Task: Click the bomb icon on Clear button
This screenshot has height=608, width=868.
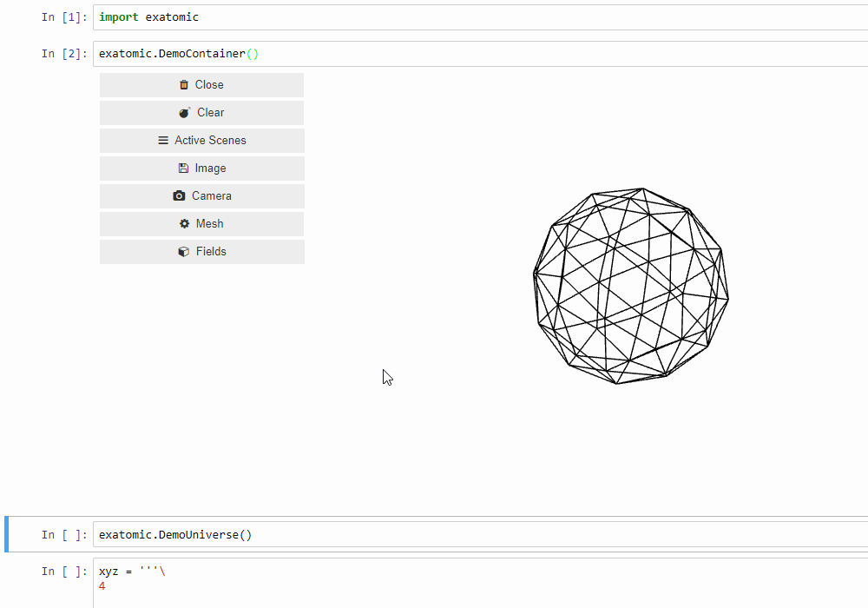Action: tap(184, 112)
